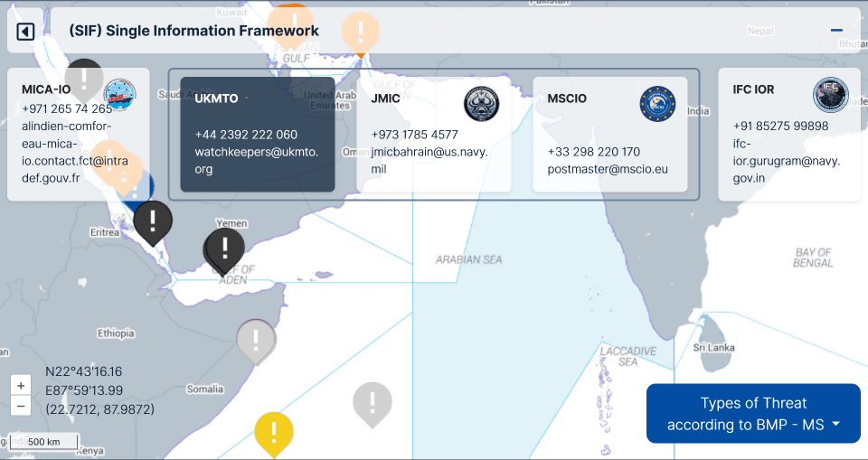Zoom in on the map

pyautogui.click(x=21, y=385)
